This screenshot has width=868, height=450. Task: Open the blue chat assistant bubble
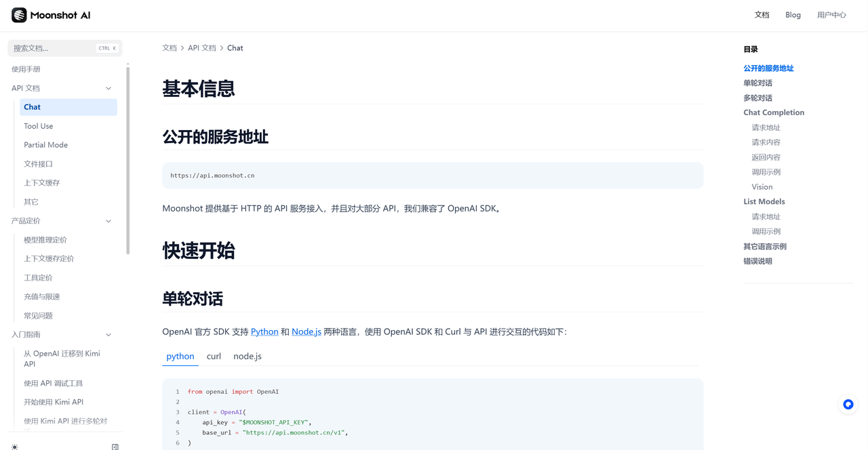[x=848, y=405]
